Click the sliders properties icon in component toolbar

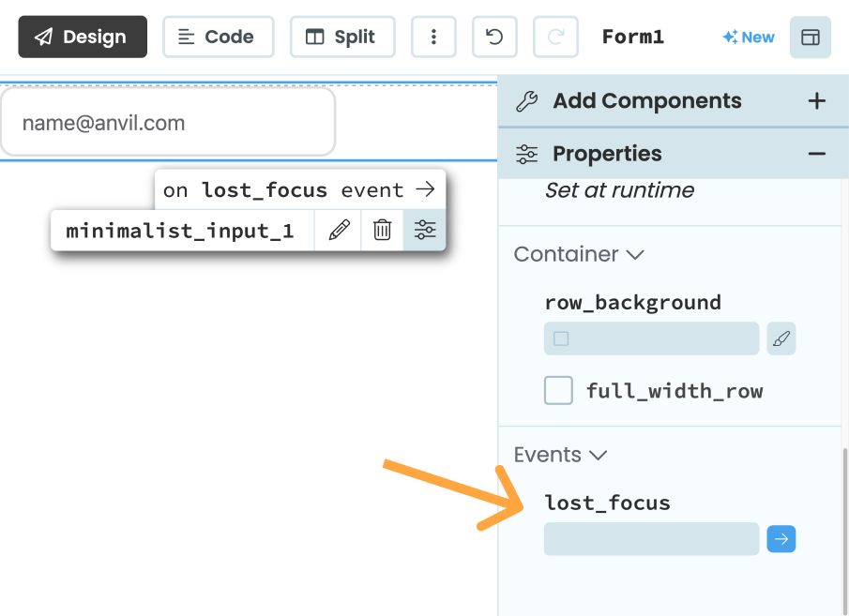pos(425,231)
